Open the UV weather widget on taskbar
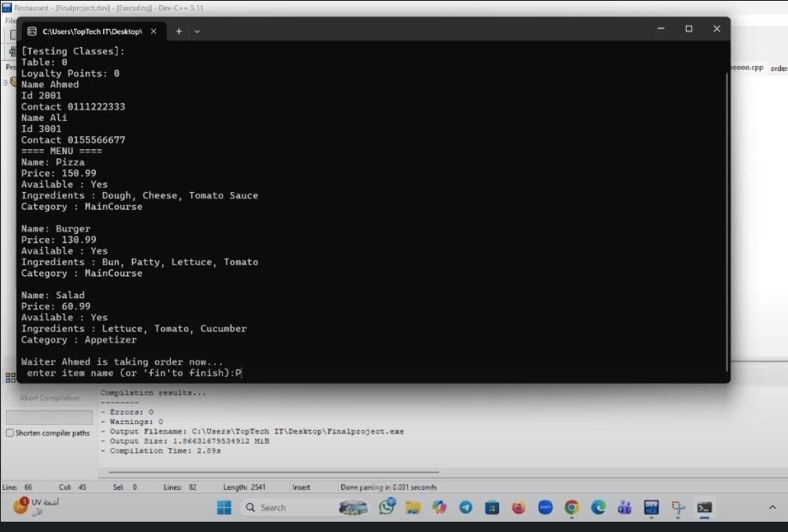Screen dimensions: 788x532 coord(36,506)
